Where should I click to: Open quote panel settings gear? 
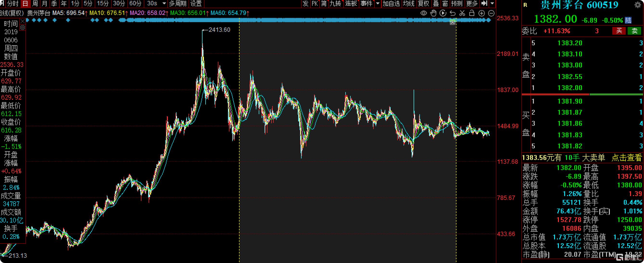[x=638, y=5]
